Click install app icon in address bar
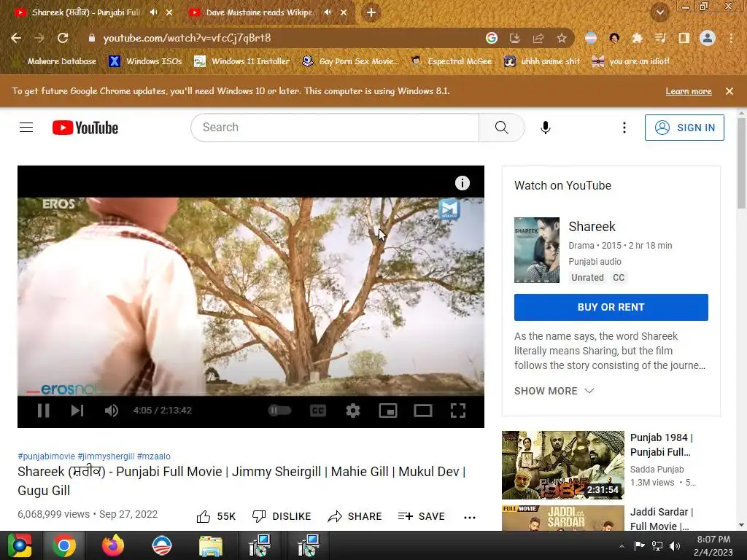This screenshot has height=560, width=747. [515, 38]
